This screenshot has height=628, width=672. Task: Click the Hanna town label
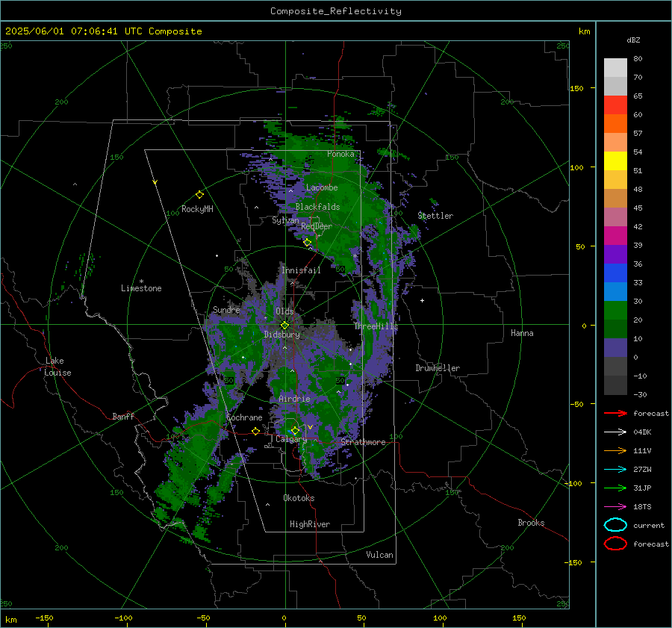point(522,333)
